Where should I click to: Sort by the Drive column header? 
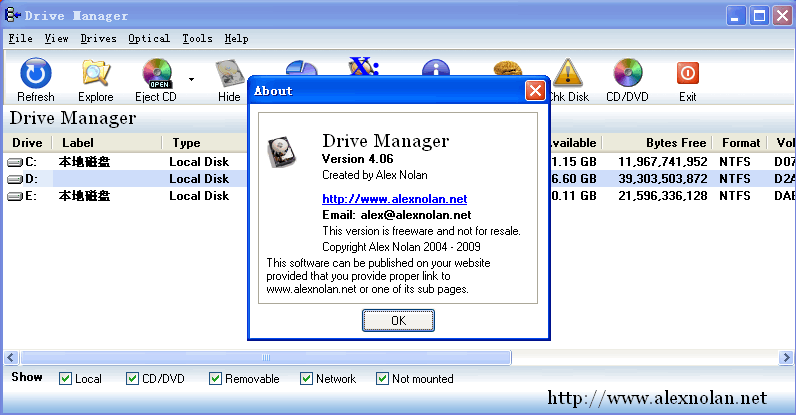pos(27,143)
